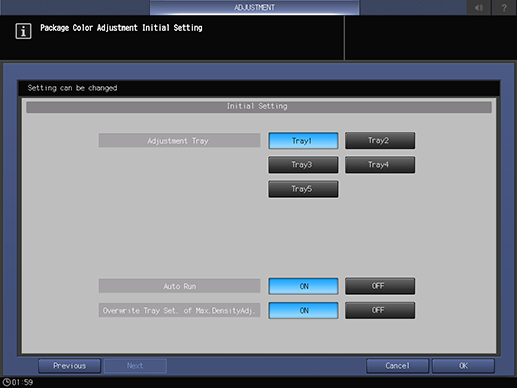Set Overwrite Tray Set. of Max.DensityAdj. to OFF
This screenshot has height=388, width=517.
380,311
